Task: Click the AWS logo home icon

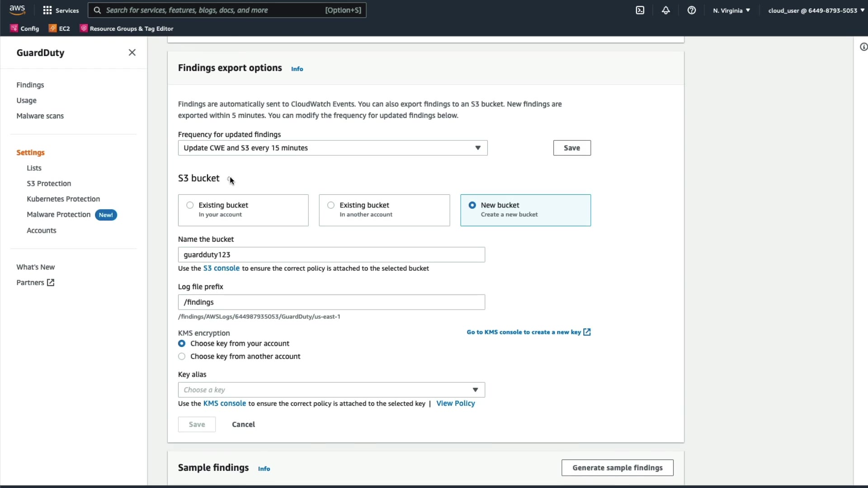Action: tap(17, 10)
